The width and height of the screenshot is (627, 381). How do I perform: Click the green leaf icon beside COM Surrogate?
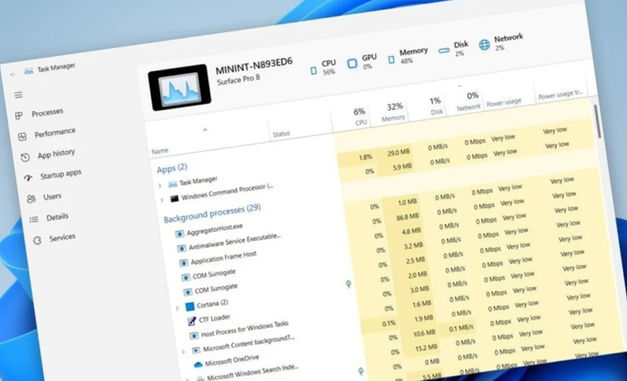point(348,284)
